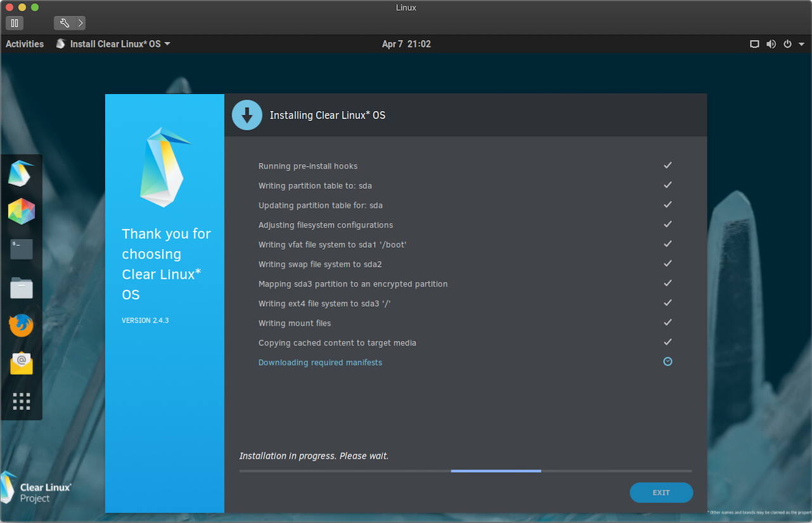Click the checkmark for Writing partition table to: sda
The height and width of the screenshot is (523, 812).
[667, 185]
